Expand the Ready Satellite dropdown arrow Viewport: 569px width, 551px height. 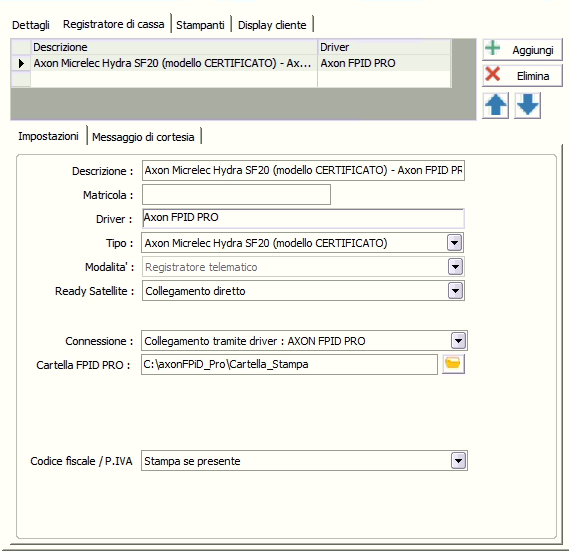(x=455, y=291)
